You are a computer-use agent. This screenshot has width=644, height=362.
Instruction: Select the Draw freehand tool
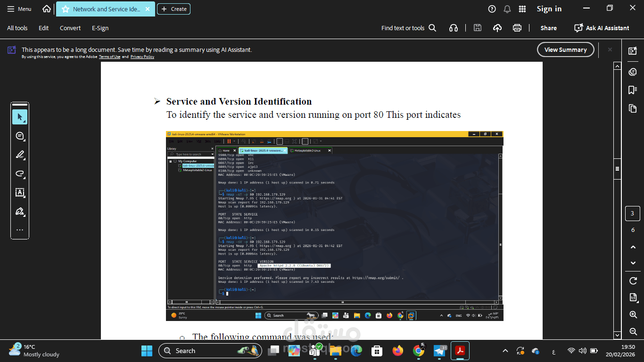(x=20, y=173)
